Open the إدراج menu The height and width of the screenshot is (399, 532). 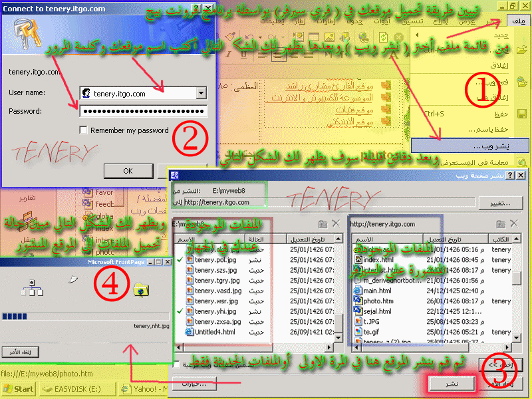441,21
